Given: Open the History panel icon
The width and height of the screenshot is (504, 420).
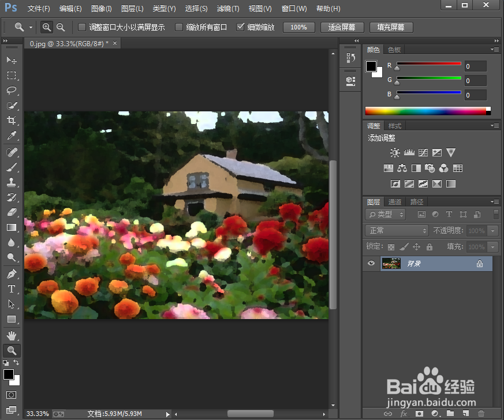Looking at the screenshot, I should point(350,58).
